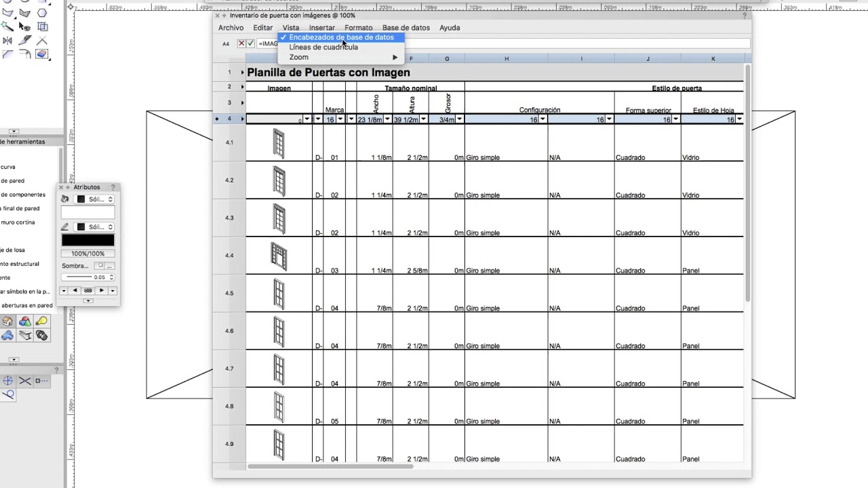Select the magic wand similar-object tool
This screenshot has width=868, height=488.
point(7,26)
